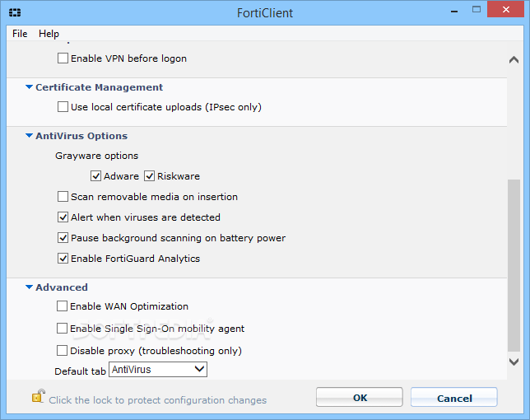Click 'Click the lock to protect configuration changes' text
Viewport: 530px width, 420px height.
[x=157, y=400]
